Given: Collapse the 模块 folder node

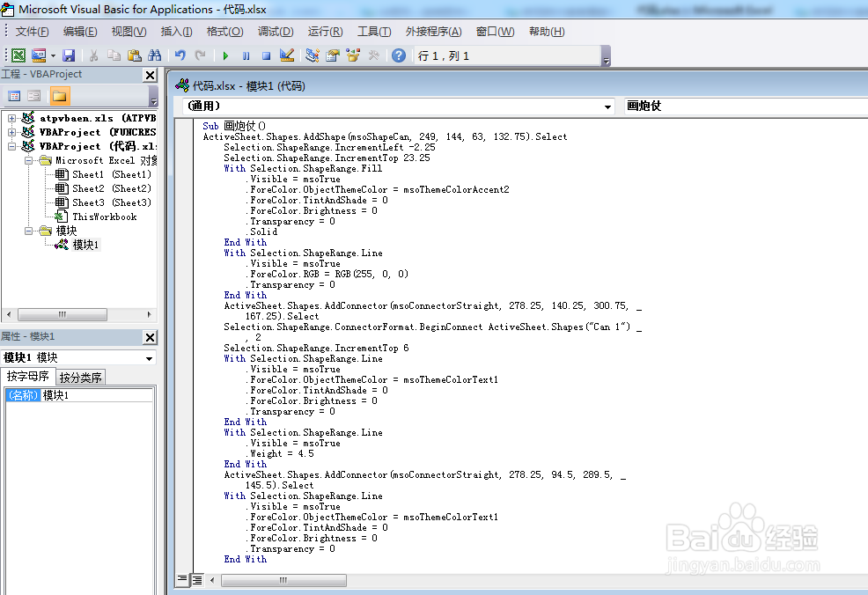Looking at the screenshot, I should 28,231.
